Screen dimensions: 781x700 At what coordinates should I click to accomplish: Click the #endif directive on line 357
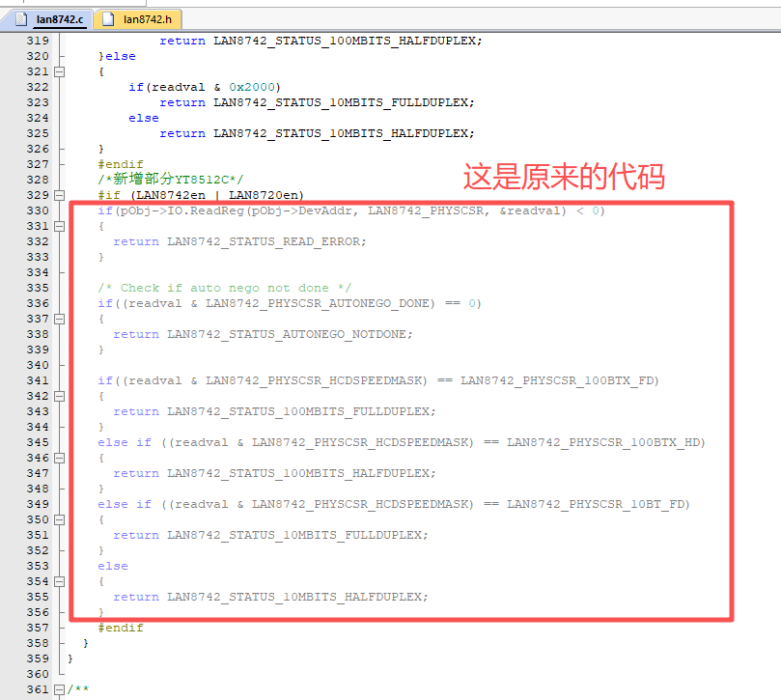121,628
